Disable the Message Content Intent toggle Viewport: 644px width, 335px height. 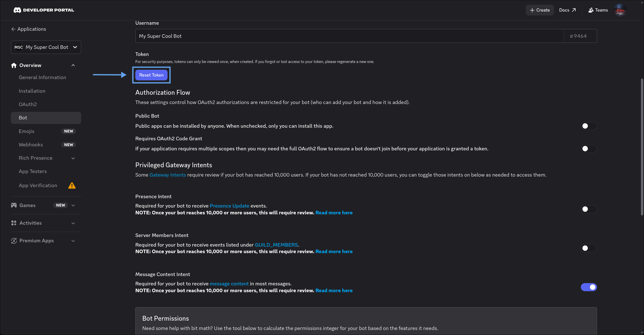[589, 287]
